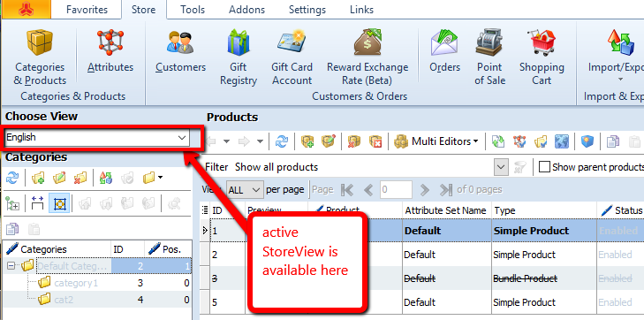Select product row with ID 5

pyautogui.click(x=421, y=302)
